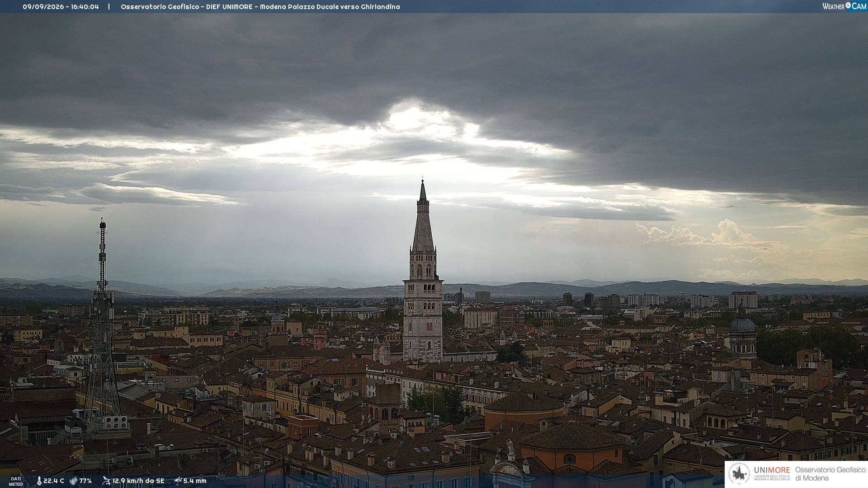868x488 pixels.
Task: Click the camera lens in WeatherCam logo
Action: tap(848, 5)
